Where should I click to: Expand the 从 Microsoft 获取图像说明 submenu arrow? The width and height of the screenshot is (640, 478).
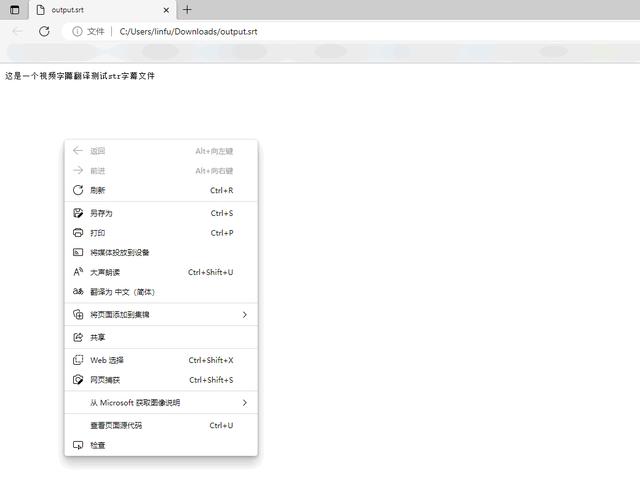pyautogui.click(x=245, y=403)
